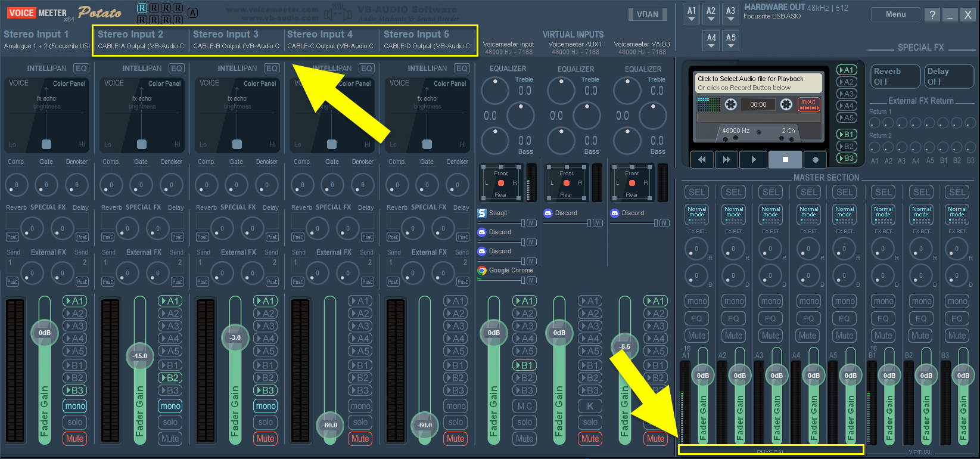Open EQ for Stereo Input 3 Intellipan

click(272, 69)
